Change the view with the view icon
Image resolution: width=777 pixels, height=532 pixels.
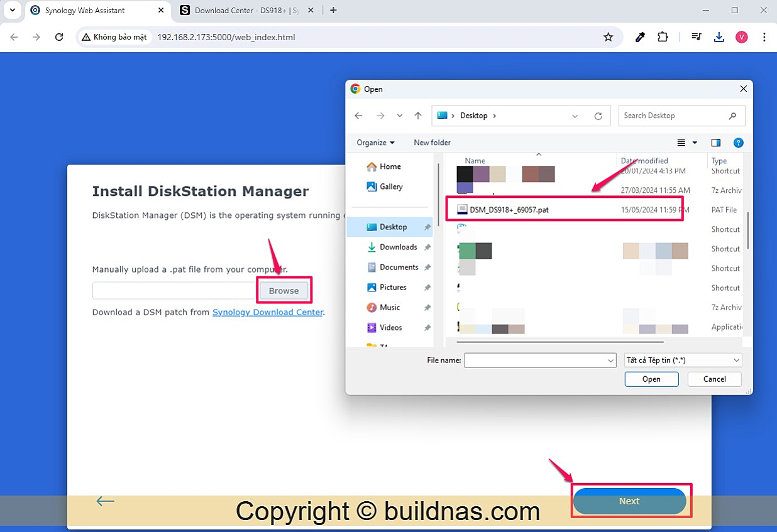tap(681, 143)
